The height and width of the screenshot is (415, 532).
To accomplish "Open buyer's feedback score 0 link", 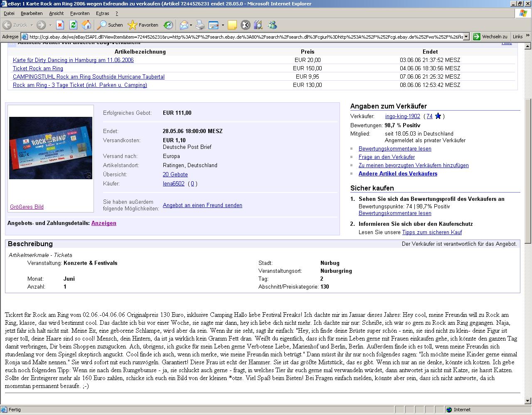I will point(192,184).
